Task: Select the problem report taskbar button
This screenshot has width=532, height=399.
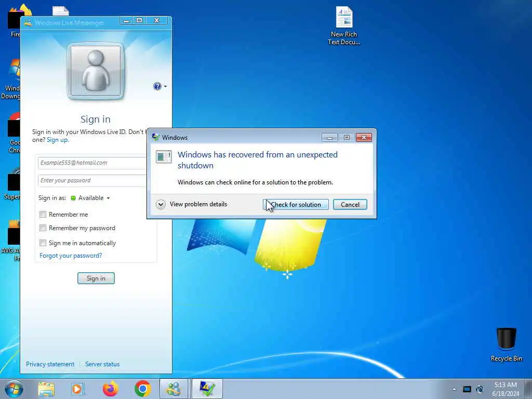Action: click(x=207, y=389)
